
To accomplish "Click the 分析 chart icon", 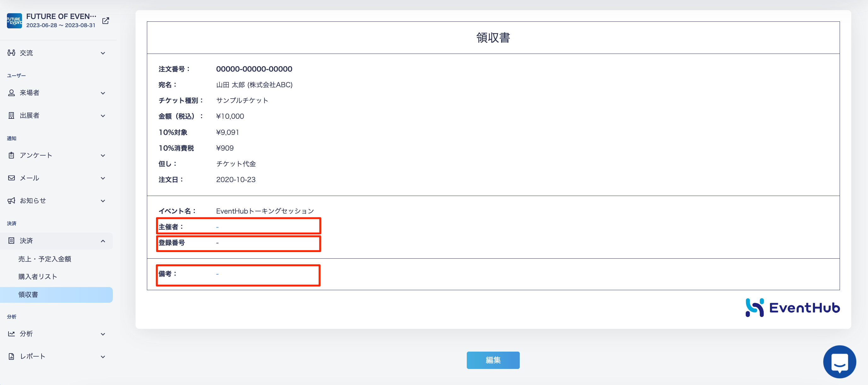I will click(11, 334).
